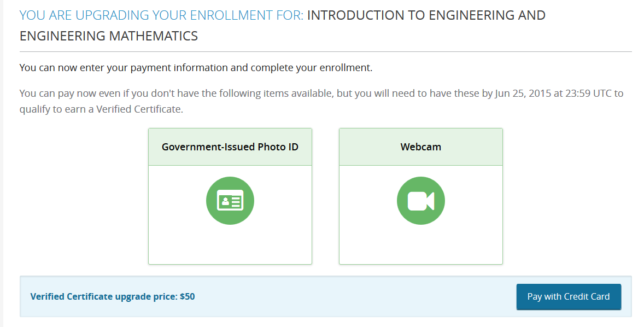Click the green photo ID card icon

(230, 201)
